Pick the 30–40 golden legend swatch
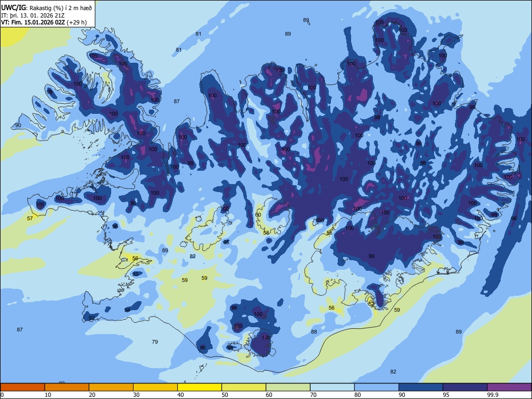Screen dimensions: 532x399 click(155, 387)
